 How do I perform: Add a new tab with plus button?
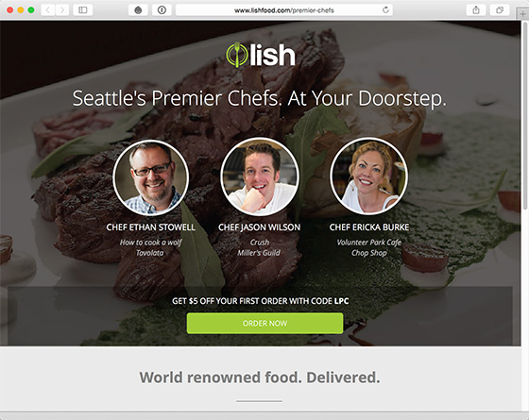[x=522, y=14]
